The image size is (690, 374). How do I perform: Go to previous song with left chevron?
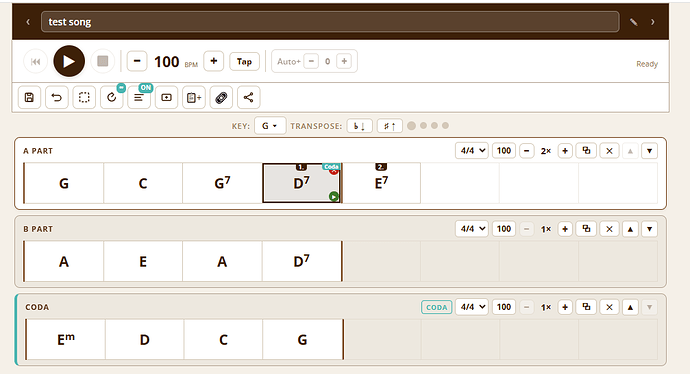click(28, 22)
